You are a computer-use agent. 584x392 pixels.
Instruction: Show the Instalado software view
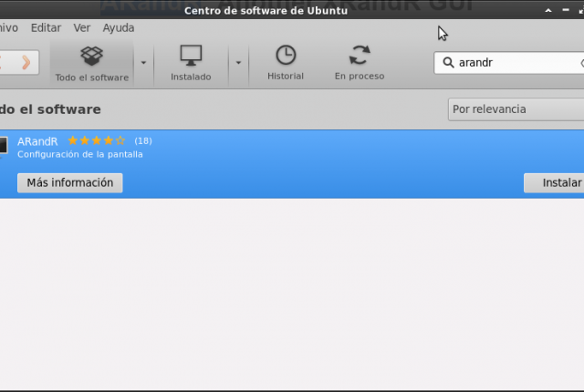[191, 63]
